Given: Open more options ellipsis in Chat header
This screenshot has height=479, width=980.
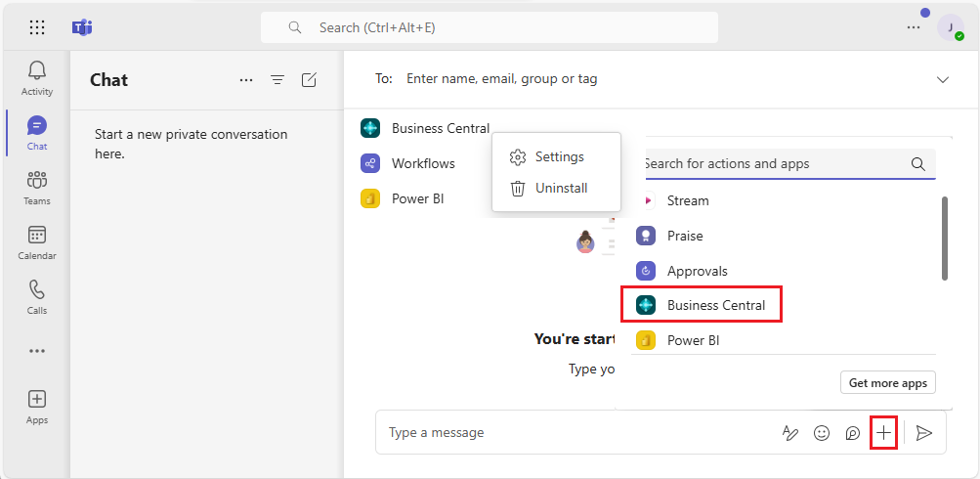Looking at the screenshot, I should pos(246,80).
